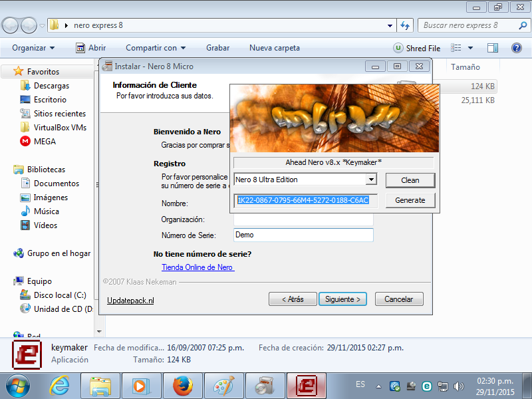This screenshot has width=532, height=399.
Task: Click the search magnifier icon
Action: coord(523,25)
